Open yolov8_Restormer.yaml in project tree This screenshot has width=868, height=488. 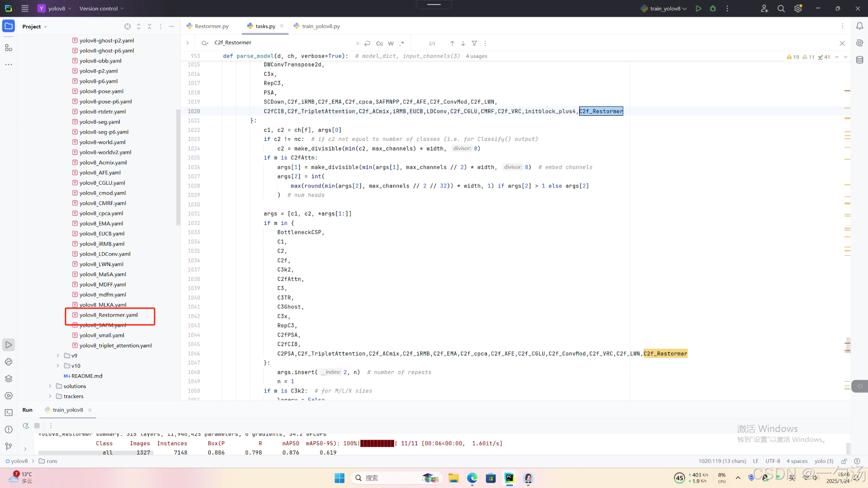(108, 315)
